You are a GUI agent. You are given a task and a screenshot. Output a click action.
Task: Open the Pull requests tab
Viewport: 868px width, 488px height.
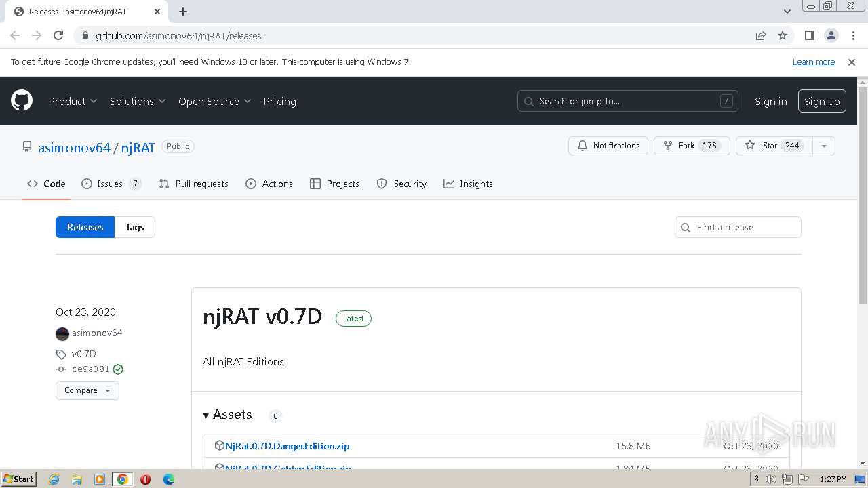pyautogui.click(x=193, y=184)
